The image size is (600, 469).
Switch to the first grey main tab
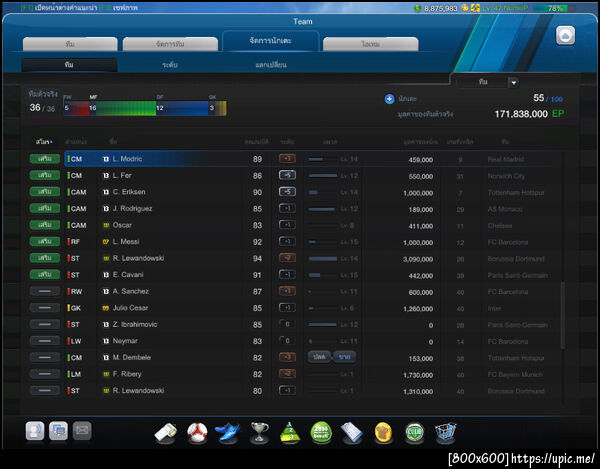[x=70, y=44]
